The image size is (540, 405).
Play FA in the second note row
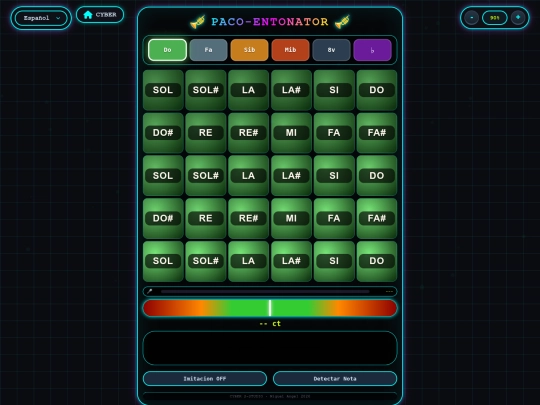pos(334,133)
